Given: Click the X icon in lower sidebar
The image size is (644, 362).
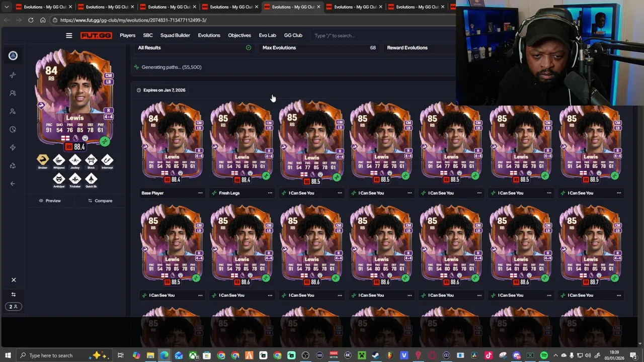Looking at the screenshot, I should (14, 280).
